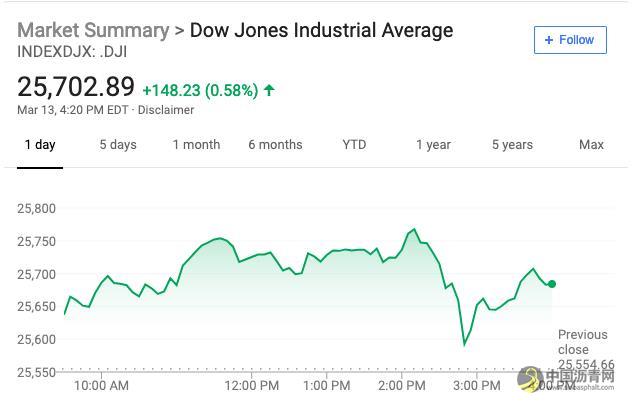The width and height of the screenshot is (633, 410).
Task: Click the Previous close label
Action: (583, 342)
